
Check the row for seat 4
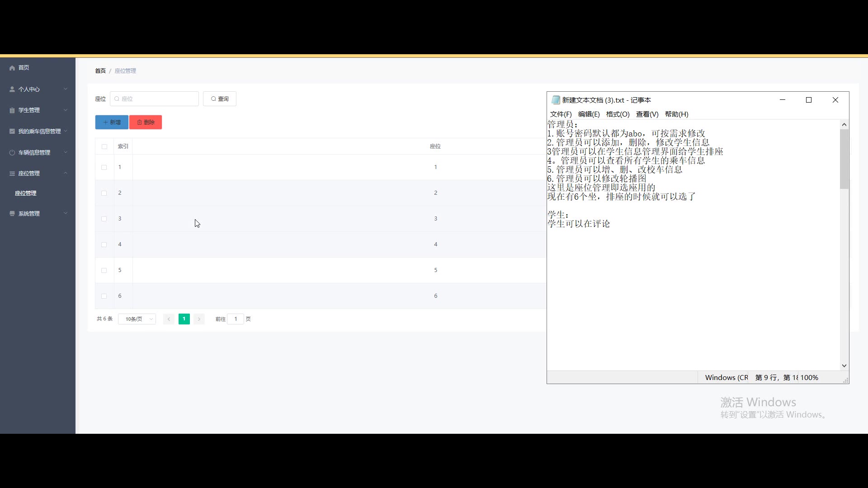point(104,244)
